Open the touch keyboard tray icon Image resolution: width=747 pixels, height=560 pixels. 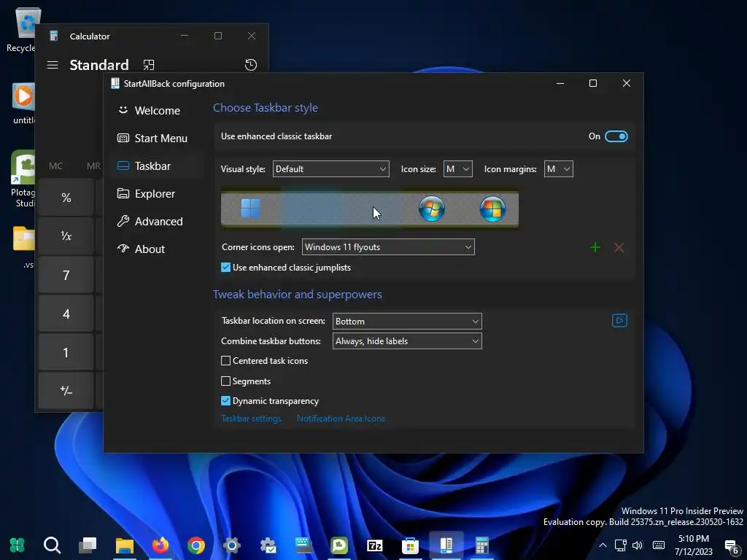point(659,545)
